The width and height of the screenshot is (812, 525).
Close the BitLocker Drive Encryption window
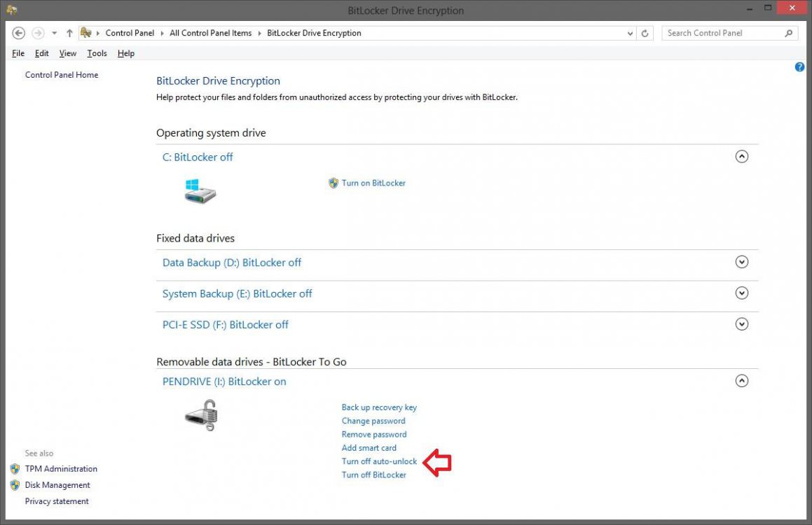point(792,8)
